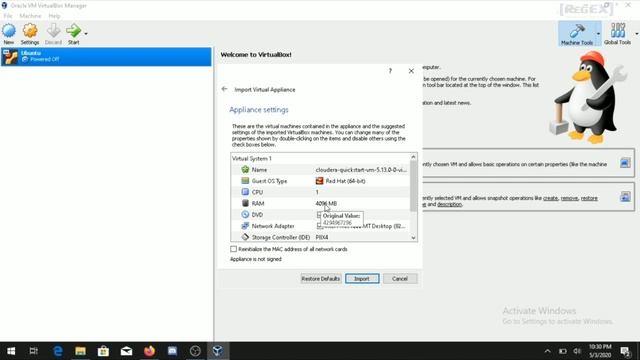Expand the Machine Tools dropdown arrow

coord(598,34)
